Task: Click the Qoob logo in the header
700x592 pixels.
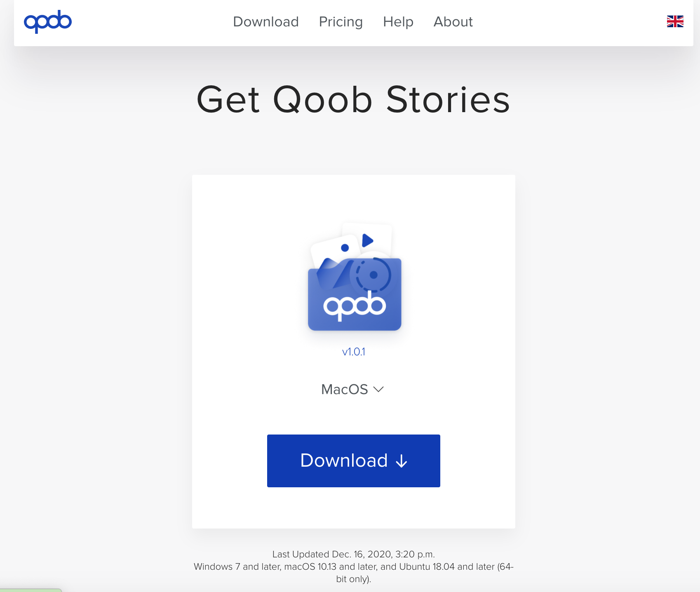Action: click(48, 21)
